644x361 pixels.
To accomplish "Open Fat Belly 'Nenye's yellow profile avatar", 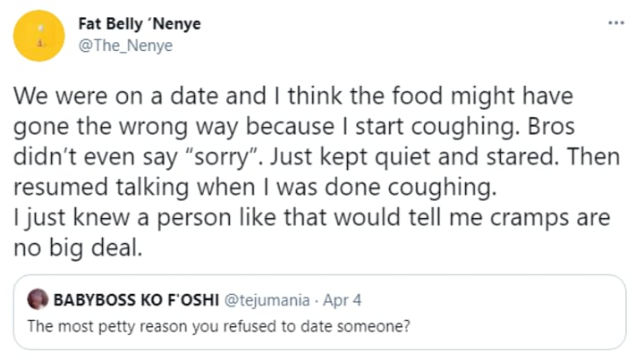I will pyautogui.click(x=38, y=37).
